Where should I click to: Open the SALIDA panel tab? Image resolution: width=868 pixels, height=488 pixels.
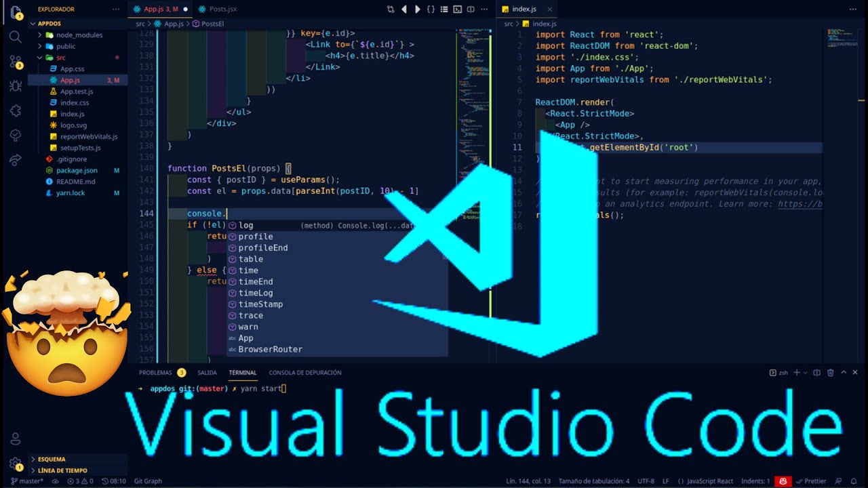pyautogui.click(x=207, y=373)
